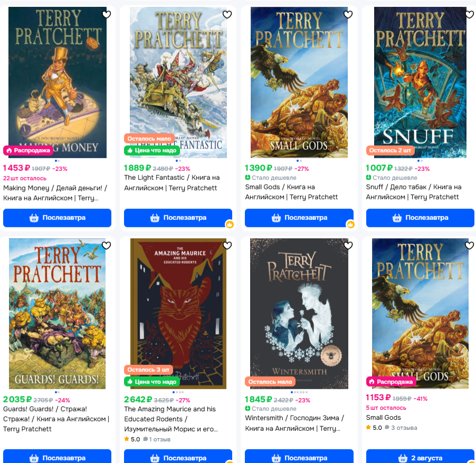Click the Осталось 2 шт badge on Snuff
476x463 pixels.
click(390, 150)
